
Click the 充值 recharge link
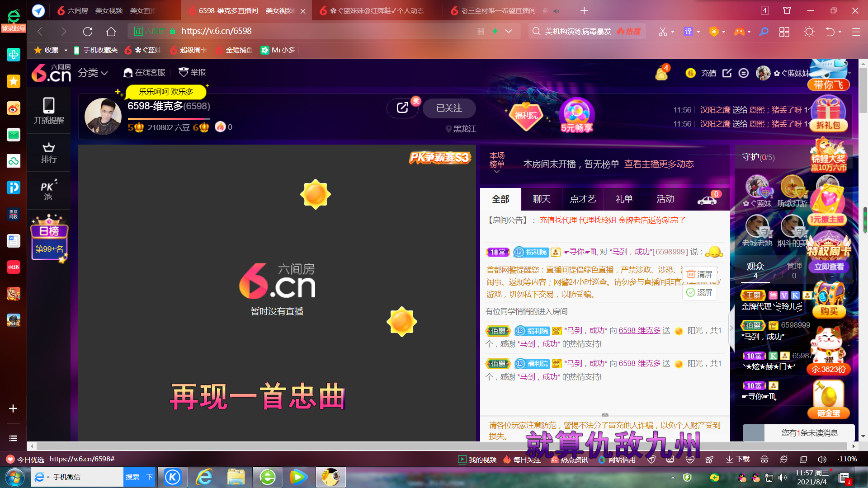708,73
